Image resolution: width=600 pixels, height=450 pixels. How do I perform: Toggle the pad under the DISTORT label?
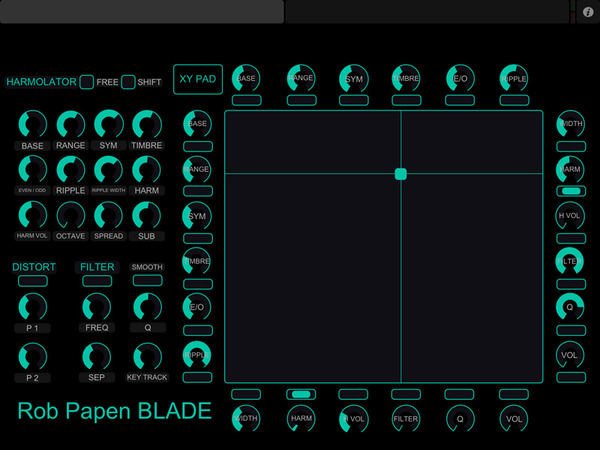coord(33,281)
